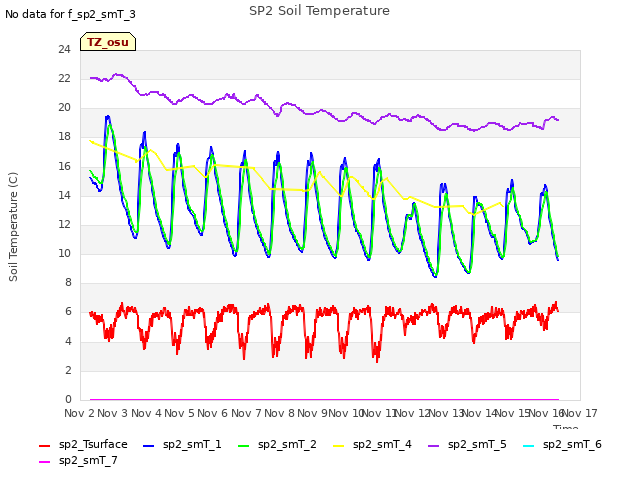
Task: Click the 6 y-axis tick label
Action: pos(68,312)
